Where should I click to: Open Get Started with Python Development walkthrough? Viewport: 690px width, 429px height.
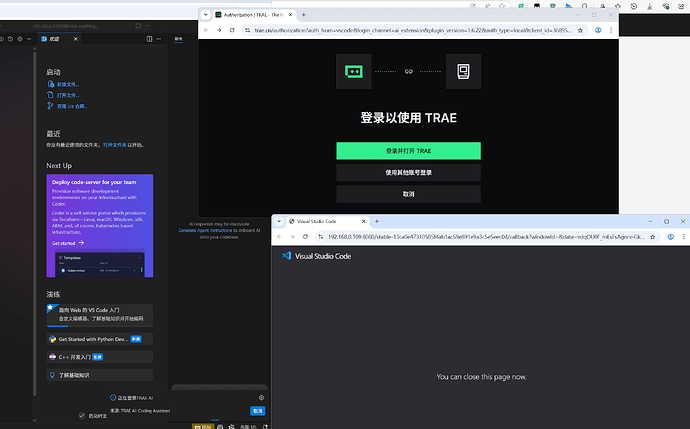100,339
